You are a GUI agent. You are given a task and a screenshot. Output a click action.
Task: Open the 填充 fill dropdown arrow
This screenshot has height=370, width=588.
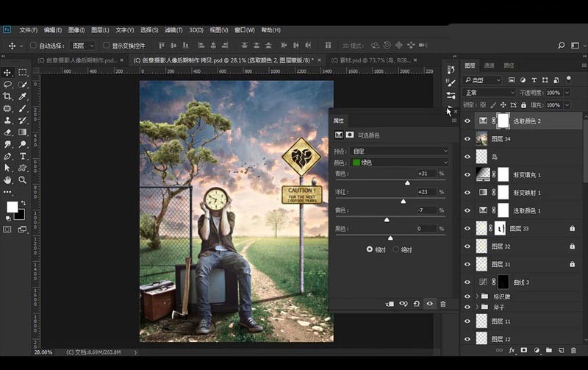coord(567,105)
